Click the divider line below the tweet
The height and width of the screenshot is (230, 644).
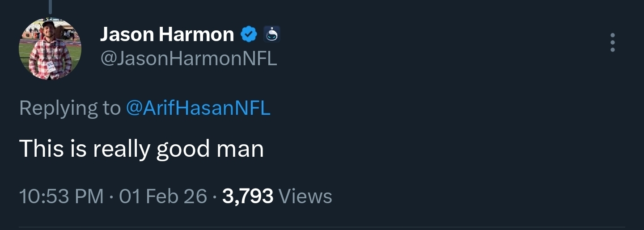click(322, 227)
